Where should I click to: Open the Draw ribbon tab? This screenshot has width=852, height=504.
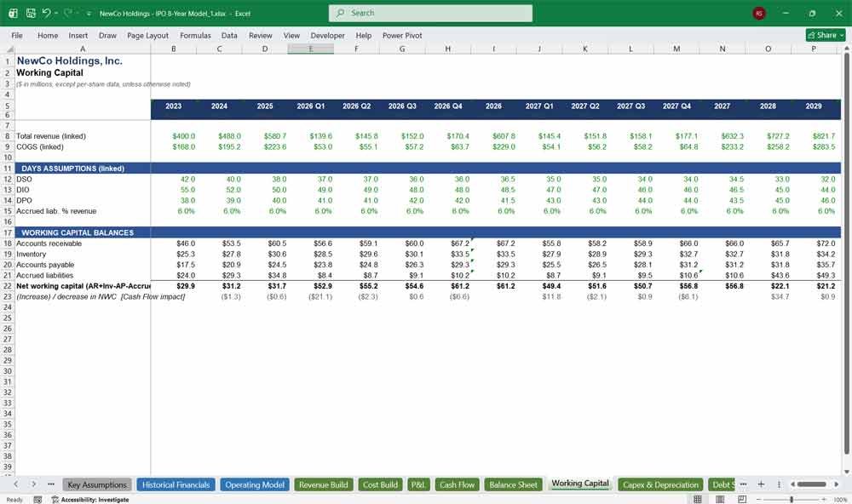107,35
